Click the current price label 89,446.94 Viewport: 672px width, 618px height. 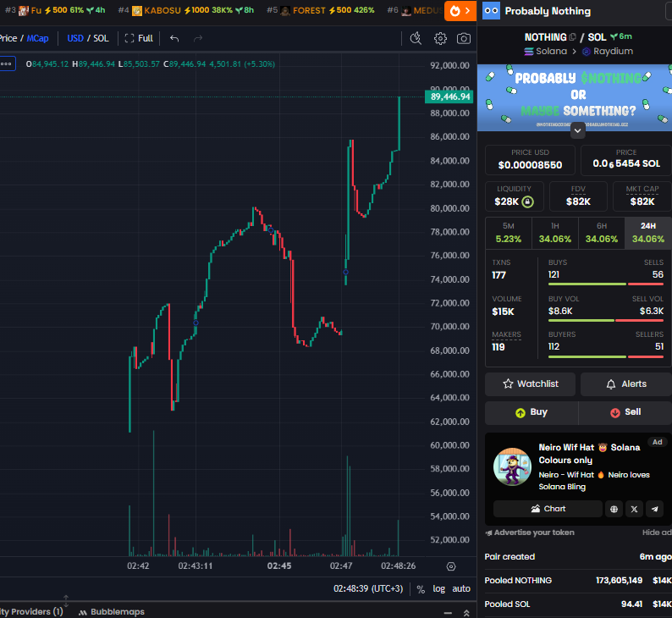[449, 97]
